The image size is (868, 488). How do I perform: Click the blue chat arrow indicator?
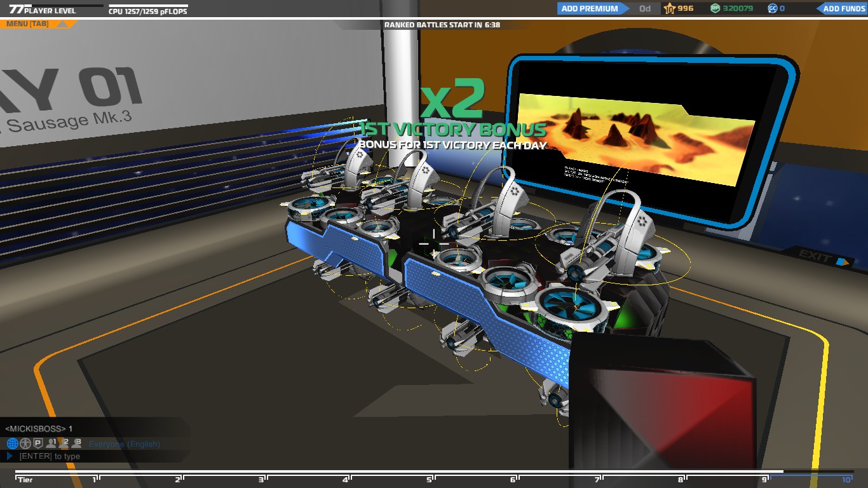pos(10,456)
